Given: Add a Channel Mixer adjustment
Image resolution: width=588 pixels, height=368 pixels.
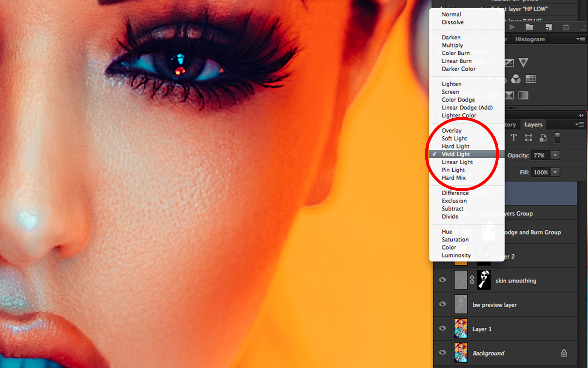Looking at the screenshot, I should tap(516, 79).
